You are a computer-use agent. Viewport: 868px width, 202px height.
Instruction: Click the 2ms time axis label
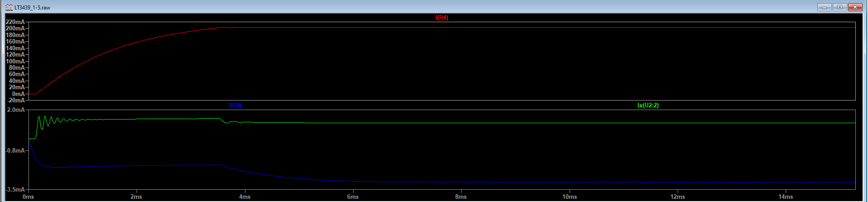136,197
